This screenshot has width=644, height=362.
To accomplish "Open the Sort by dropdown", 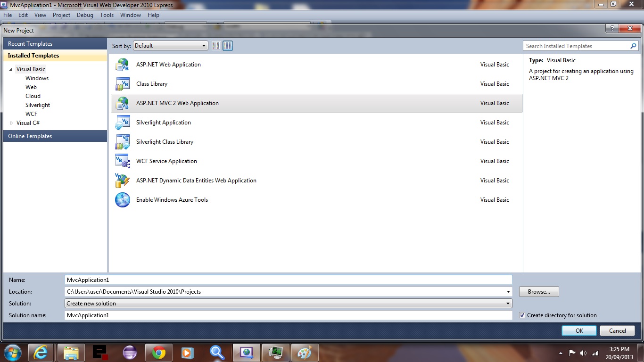I will [x=171, y=46].
